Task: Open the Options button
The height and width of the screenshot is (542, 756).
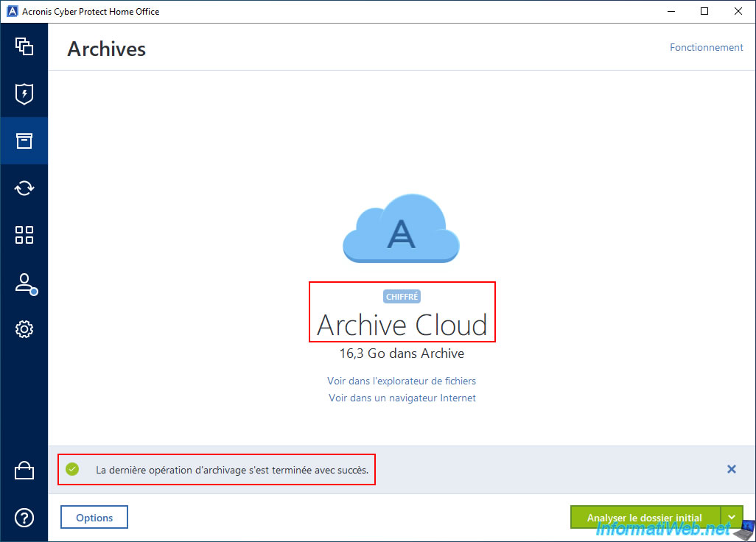Action: click(94, 518)
